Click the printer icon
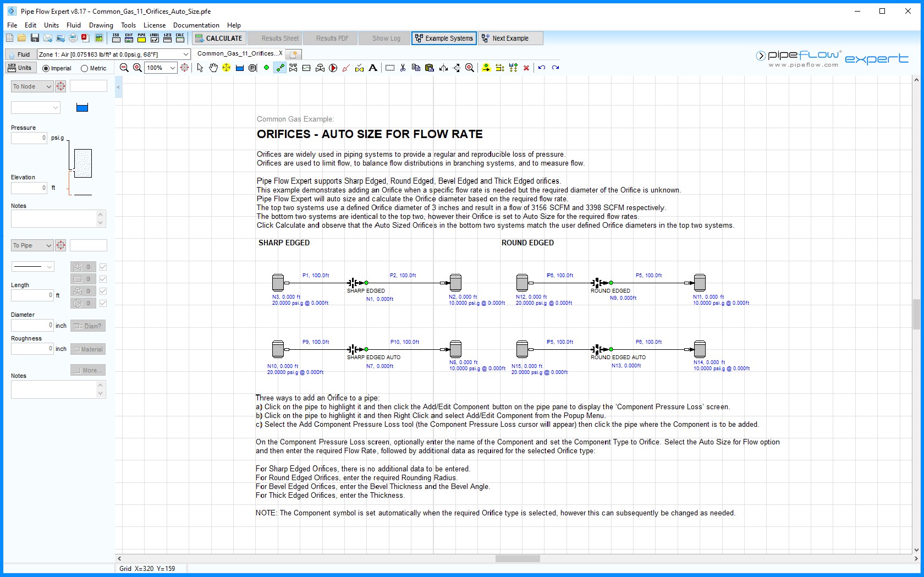 [73, 38]
